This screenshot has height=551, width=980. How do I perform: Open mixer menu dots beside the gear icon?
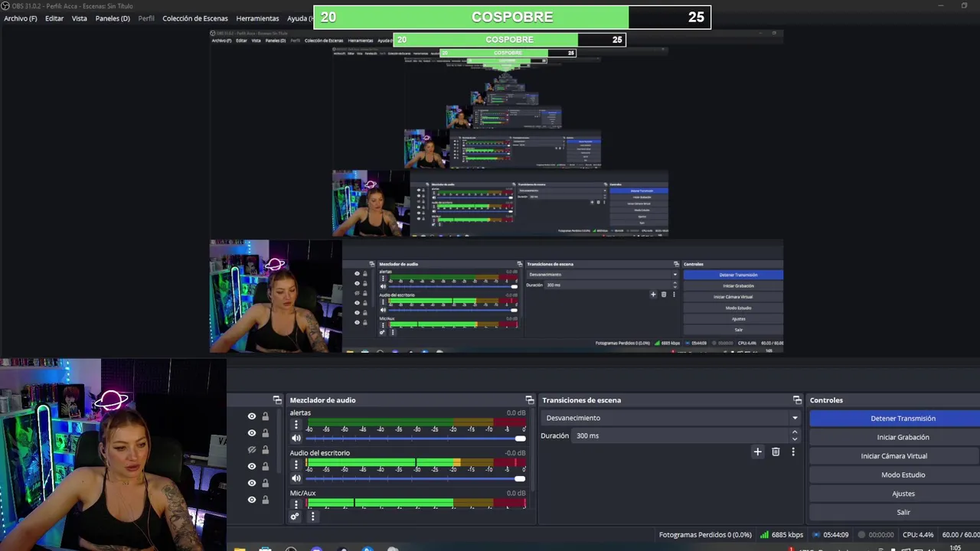312,517
